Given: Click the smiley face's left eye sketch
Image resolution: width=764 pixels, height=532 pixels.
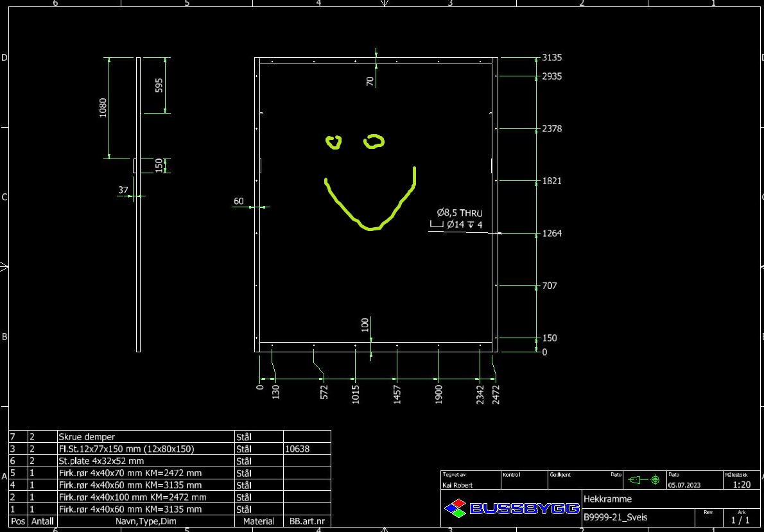Looking at the screenshot, I should click(x=333, y=141).
